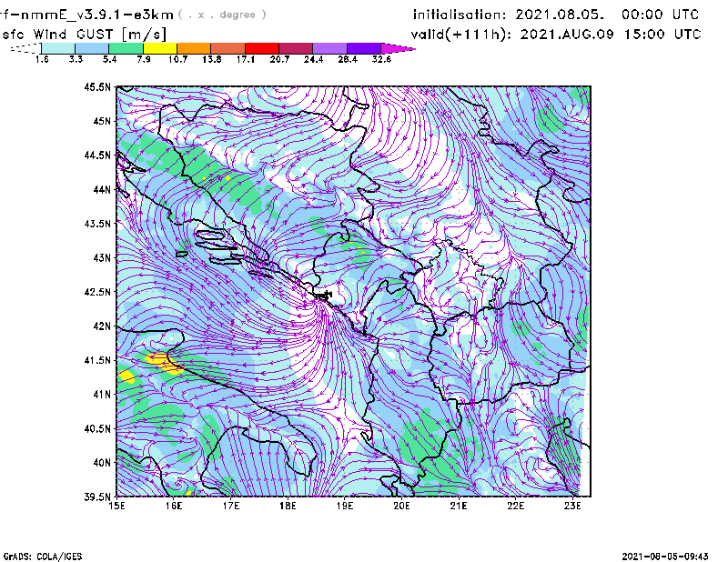Screen dimensions: 728x562
Task: Click the lavender 24.4–28.4 legend swatch
Action: click(329, 48)
